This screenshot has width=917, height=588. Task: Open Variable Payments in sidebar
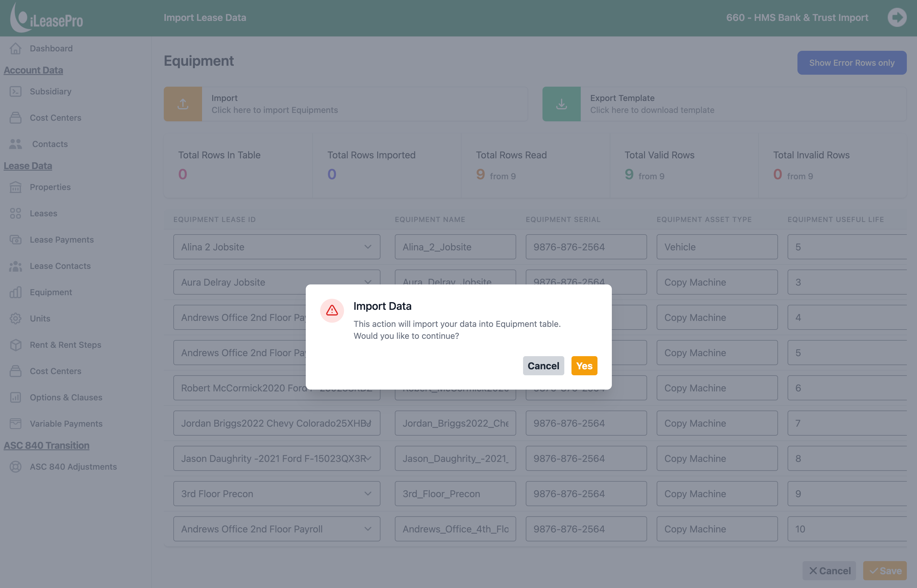point(66,423)
